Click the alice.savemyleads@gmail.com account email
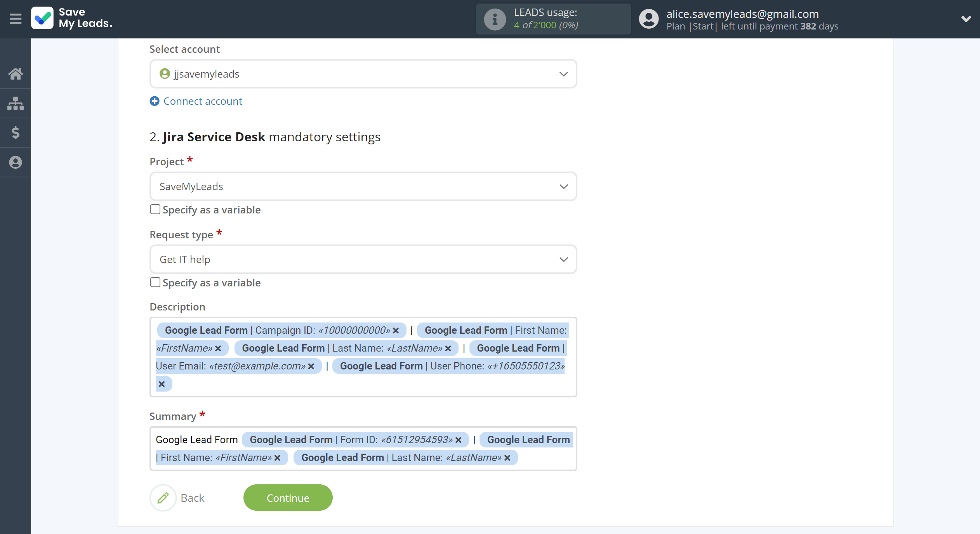Viewport: 980px width, 534px height. [742, 14]
